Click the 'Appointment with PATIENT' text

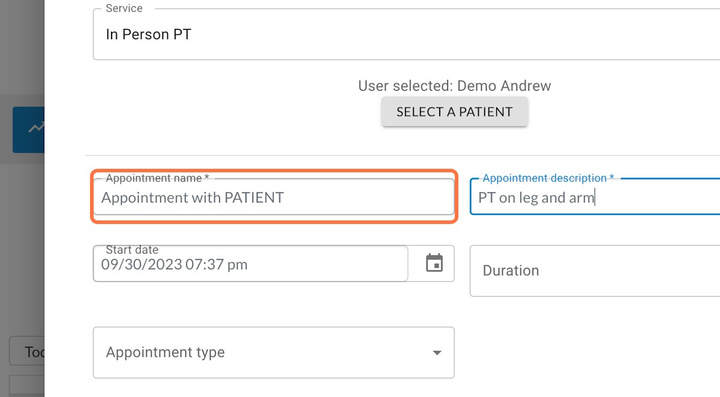(x=192, y=198)
